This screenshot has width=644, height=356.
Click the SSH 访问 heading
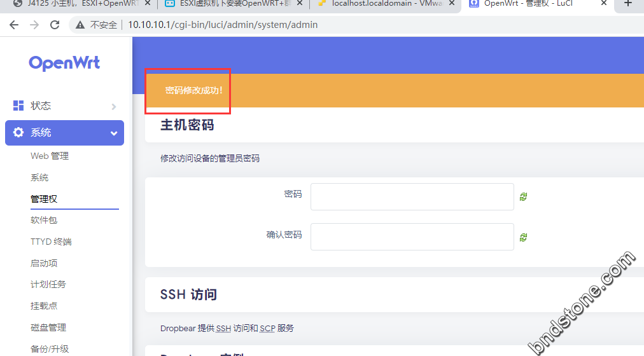(188, 294)
